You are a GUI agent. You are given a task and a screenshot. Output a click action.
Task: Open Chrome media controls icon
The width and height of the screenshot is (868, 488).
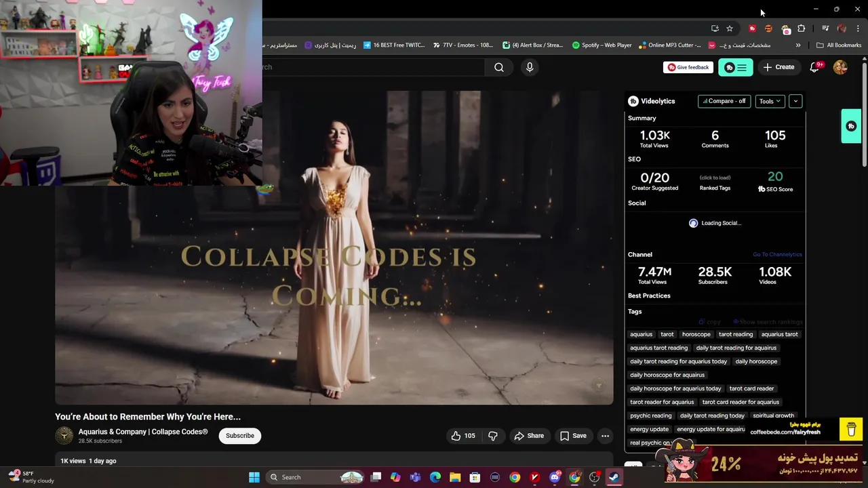coord(825,28)
